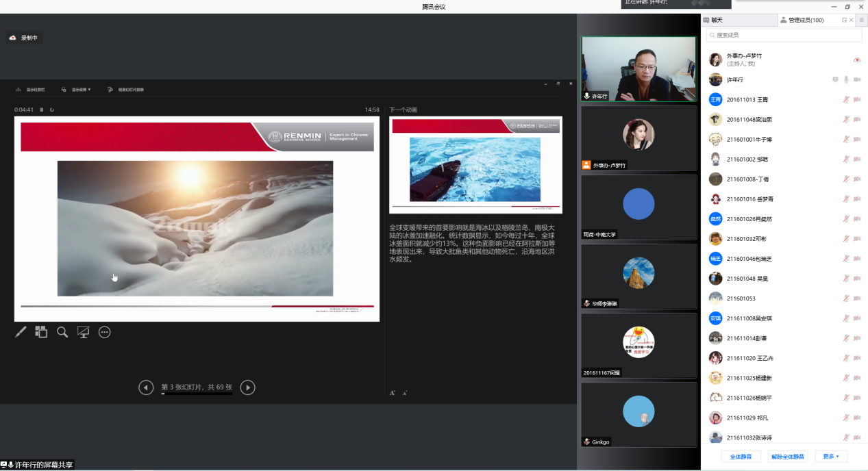Click the black screen presentation icon
Viewport: 868px width, 471px height.
click(84, 332)
